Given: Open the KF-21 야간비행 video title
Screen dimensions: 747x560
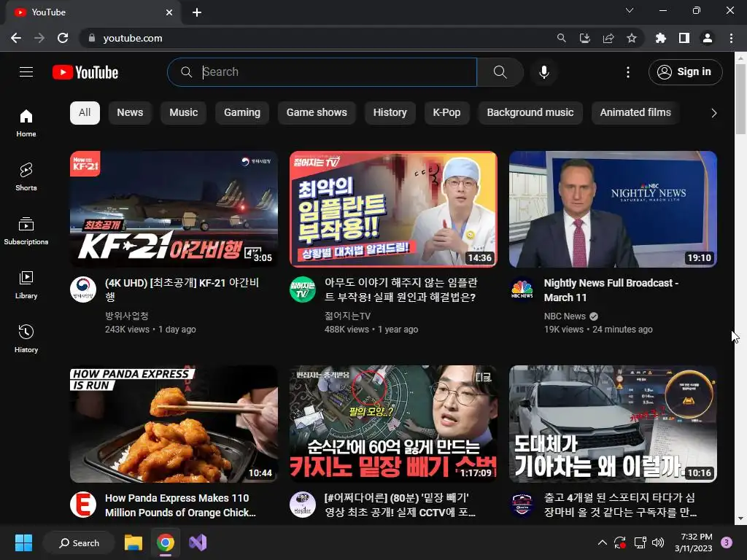Looking at the screenshot, I should (x=182, y=290).
